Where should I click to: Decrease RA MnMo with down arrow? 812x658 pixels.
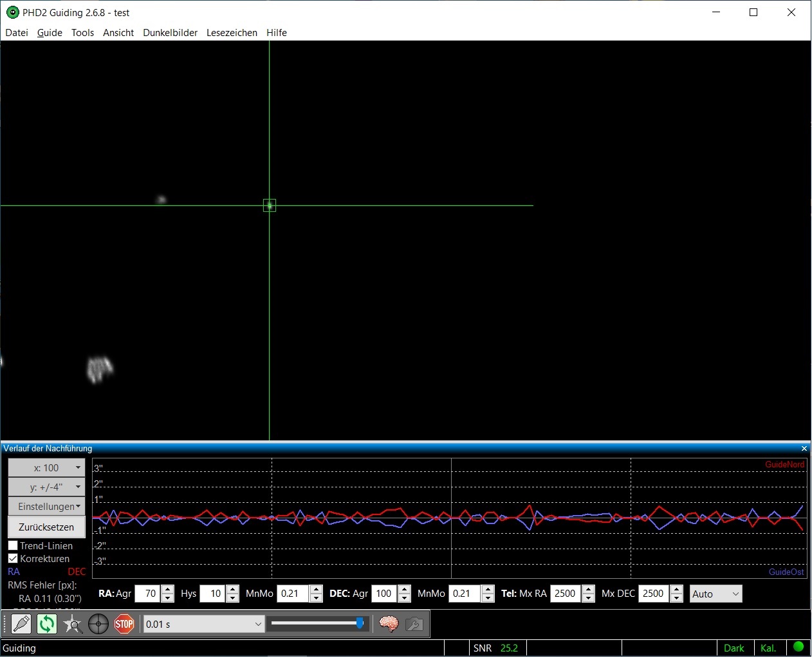click(x=316, y=598)
